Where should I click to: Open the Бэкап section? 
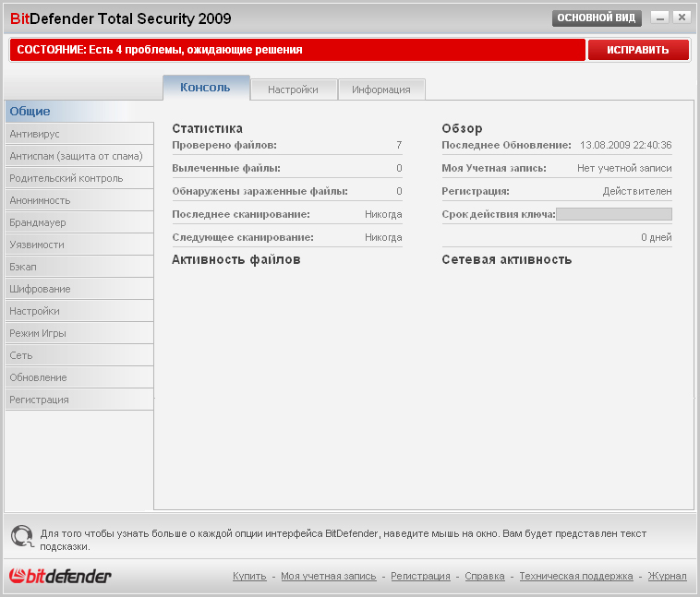click(x=79, y=267)
